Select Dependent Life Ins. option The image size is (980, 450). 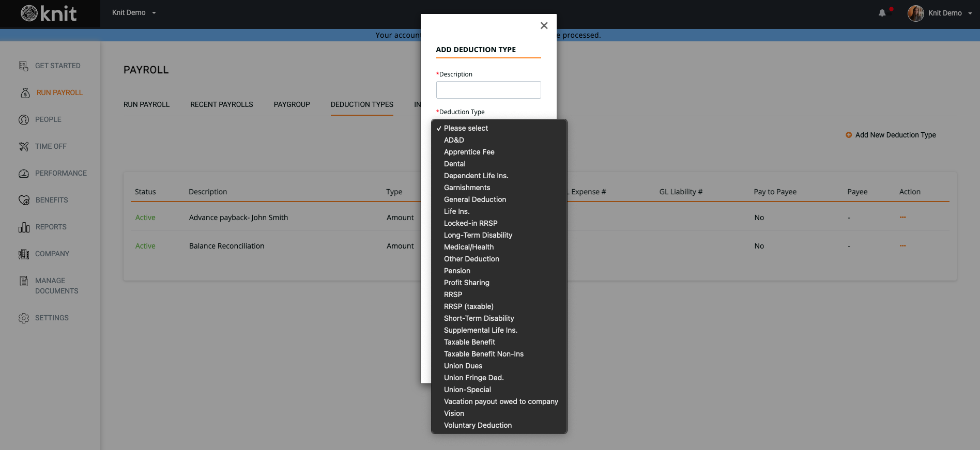pyautogui.click(x=499, y=176)
